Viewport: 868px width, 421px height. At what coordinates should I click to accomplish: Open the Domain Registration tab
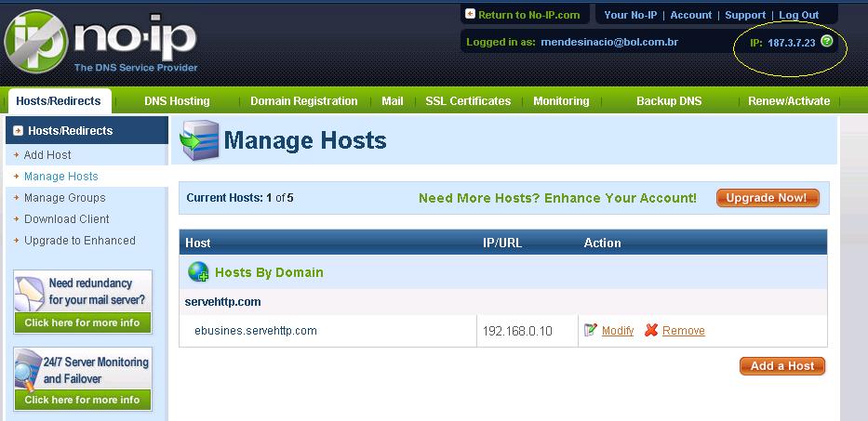pos(304,101)
